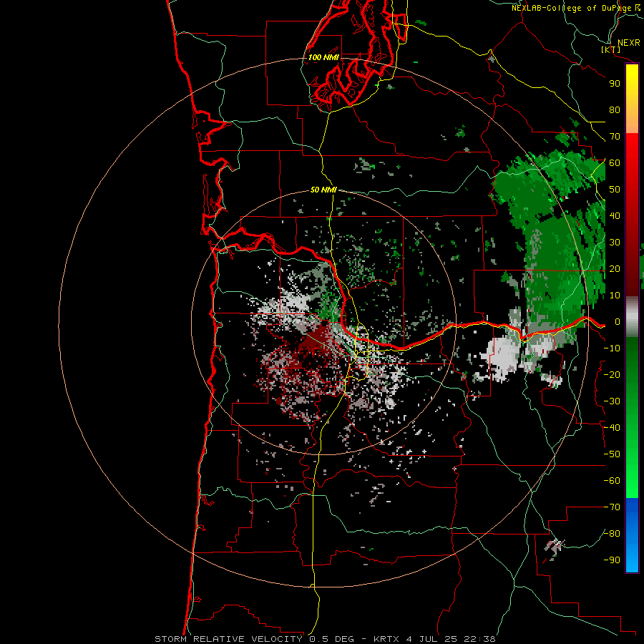The height and width of the screenshot is (644, 644).
Task: Click the 80 value on the velocity scale
Action: coord(615,109)
